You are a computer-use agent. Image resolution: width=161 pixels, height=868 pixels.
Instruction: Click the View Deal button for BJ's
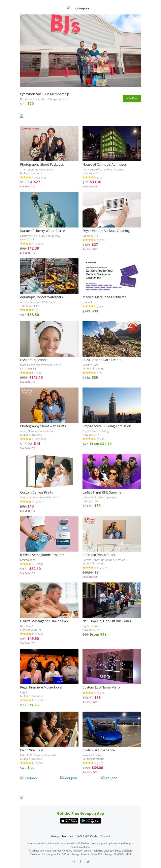pos(132,98)
